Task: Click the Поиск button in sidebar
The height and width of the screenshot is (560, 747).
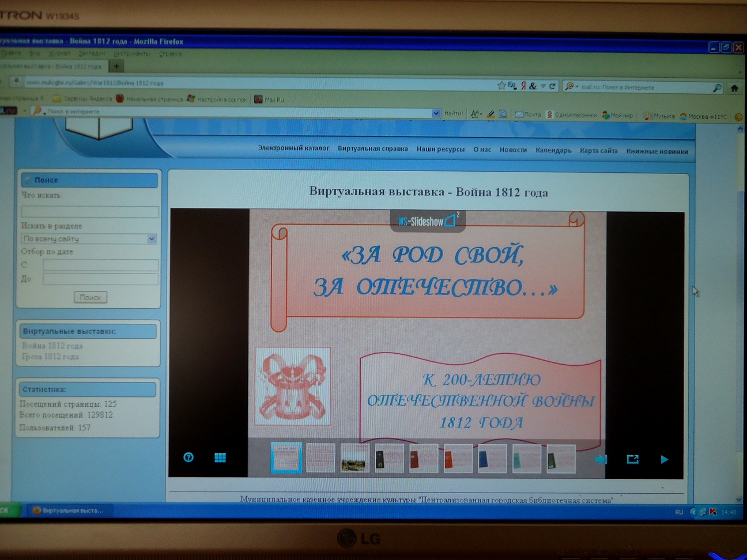Action: coord(90,297)
